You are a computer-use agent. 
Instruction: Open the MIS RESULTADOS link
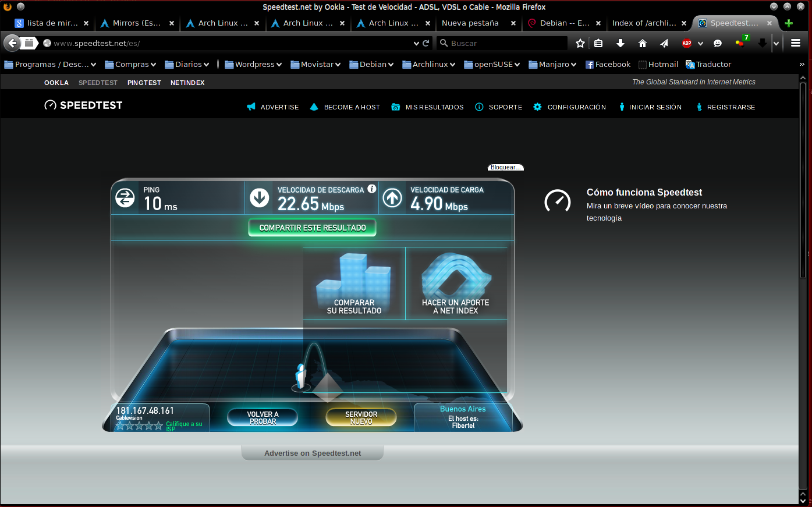pyautogui.click(x=428, y=107)
